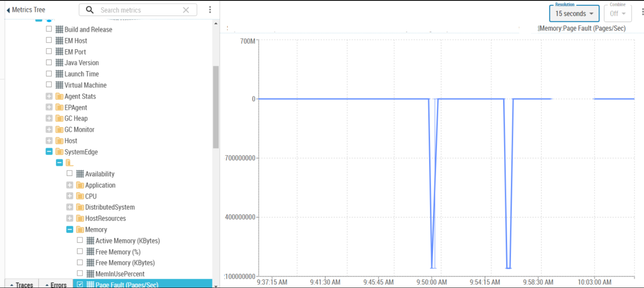Expand the HostResources node

click(x=69, y=218)
